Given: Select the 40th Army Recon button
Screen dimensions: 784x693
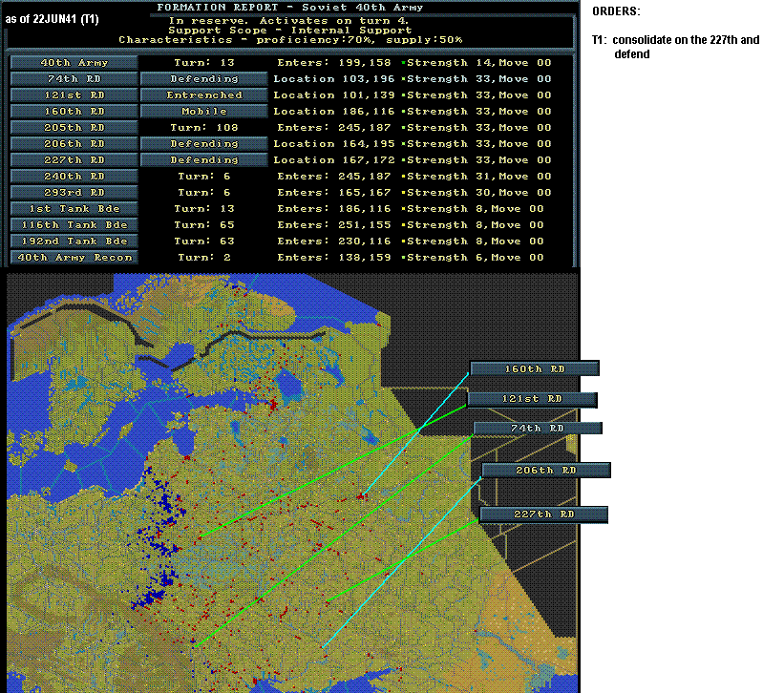Looking at the screenshot, I should pos(74,258).
